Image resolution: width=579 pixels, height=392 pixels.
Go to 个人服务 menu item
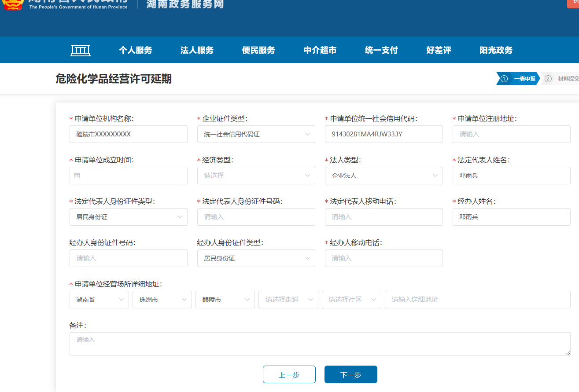coord(135,50)
